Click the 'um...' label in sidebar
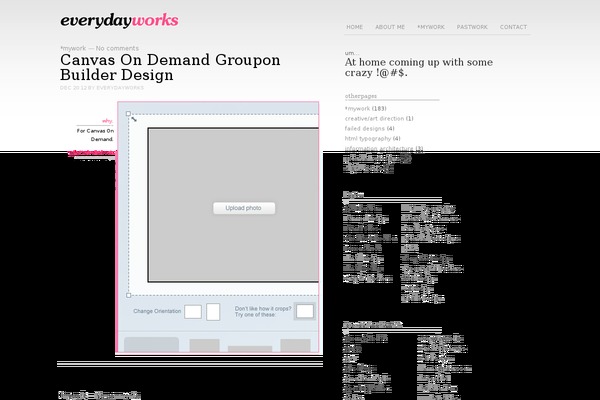The width and height of the screenshot is (600, 400). click(x=351, y=53)
